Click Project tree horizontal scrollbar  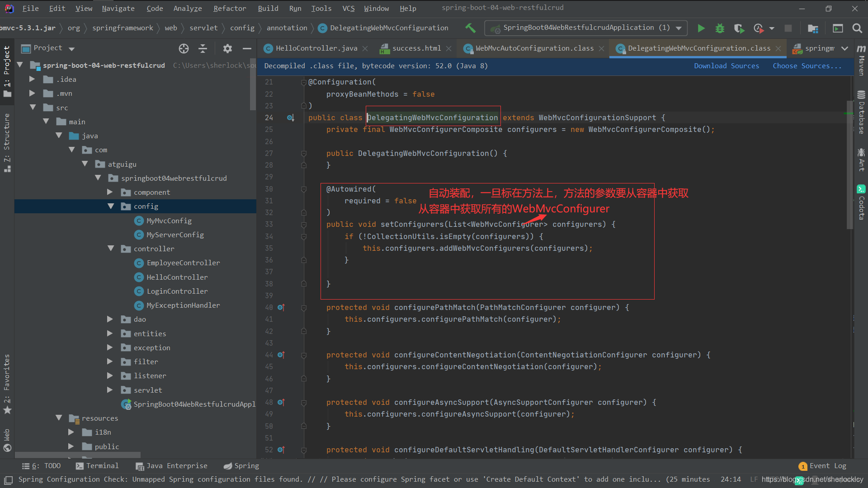click(x=77, y=455)
